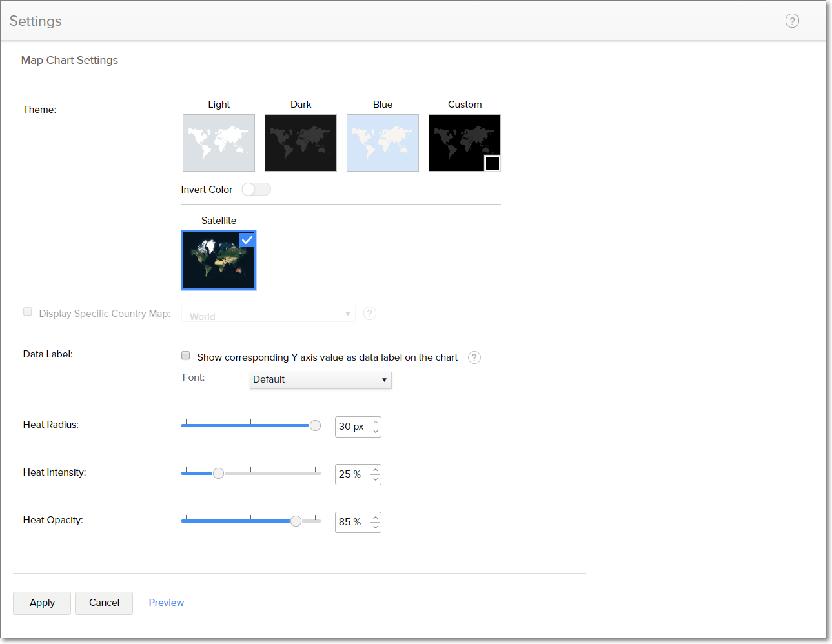Click help icon next to data label option
The height and width of the screenshot is (644, 832).
[474, 357]
